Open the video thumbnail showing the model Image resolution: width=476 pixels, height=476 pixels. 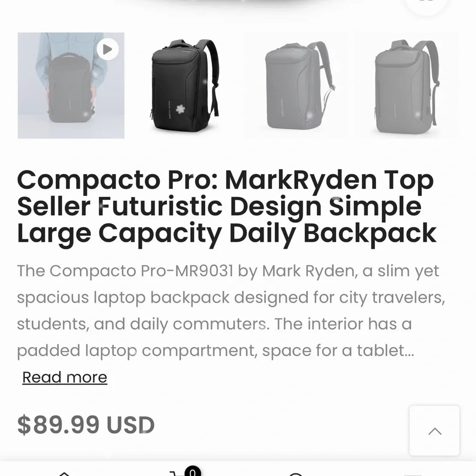pyautogui.click(x=70, y=86)
